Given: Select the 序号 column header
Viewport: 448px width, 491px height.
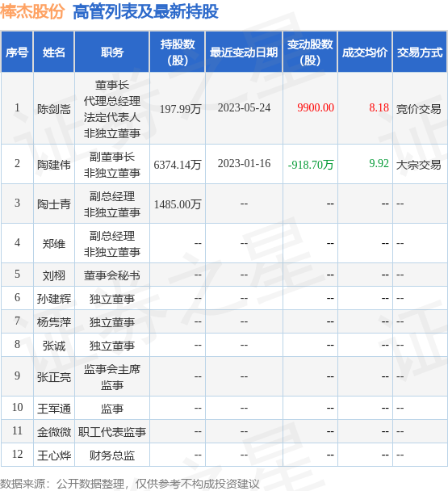Looking at the screenshot, I should click(x=17, y=52).
